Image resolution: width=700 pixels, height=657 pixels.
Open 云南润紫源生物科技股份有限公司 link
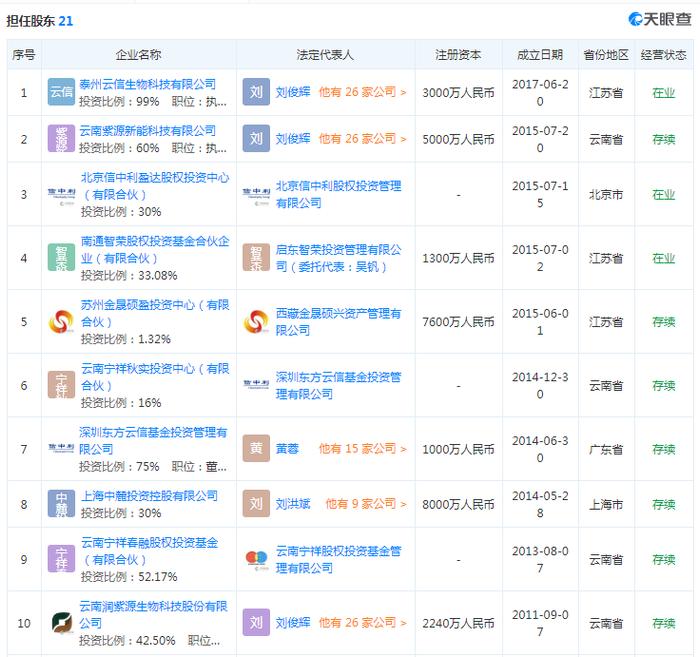[153, 614]
